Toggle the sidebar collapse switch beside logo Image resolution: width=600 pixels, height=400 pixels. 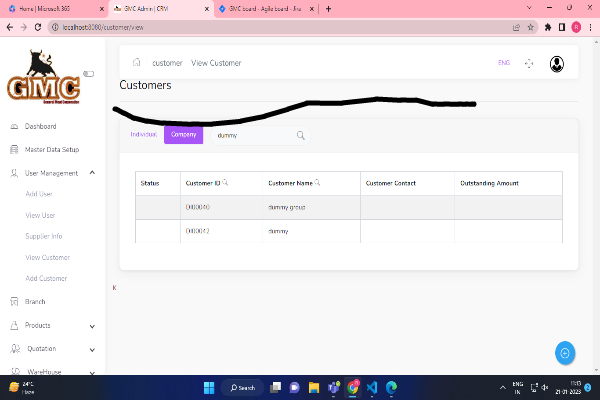click(x=89, y=73)
